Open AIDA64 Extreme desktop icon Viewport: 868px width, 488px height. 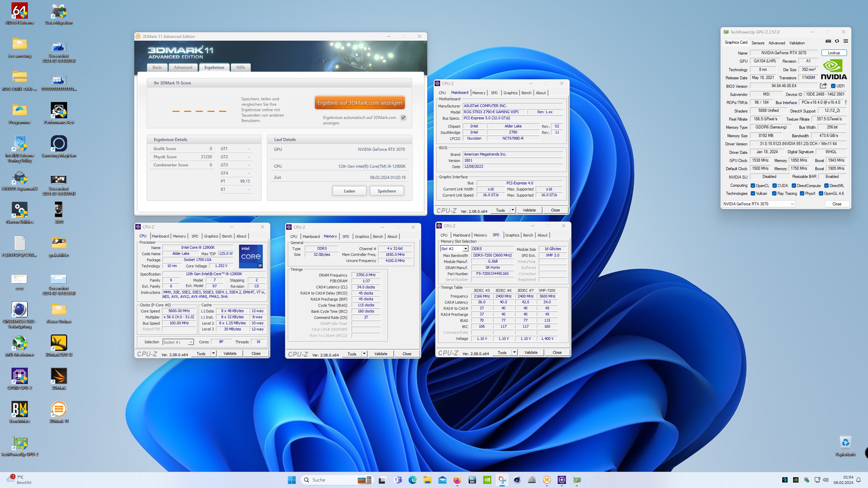tap(20, 14)
